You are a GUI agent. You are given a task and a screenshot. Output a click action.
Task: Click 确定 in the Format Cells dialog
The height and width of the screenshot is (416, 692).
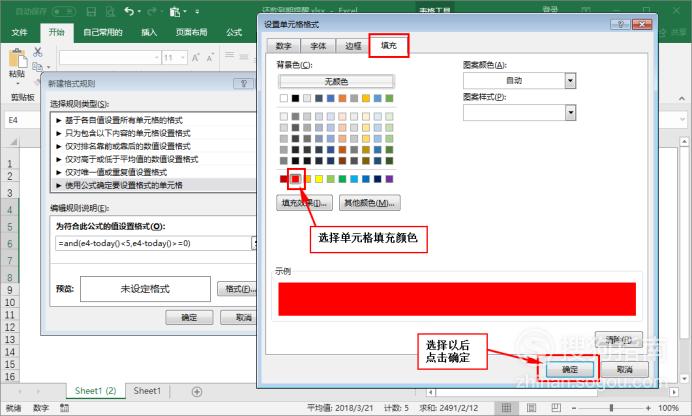[x=570, y=369]
